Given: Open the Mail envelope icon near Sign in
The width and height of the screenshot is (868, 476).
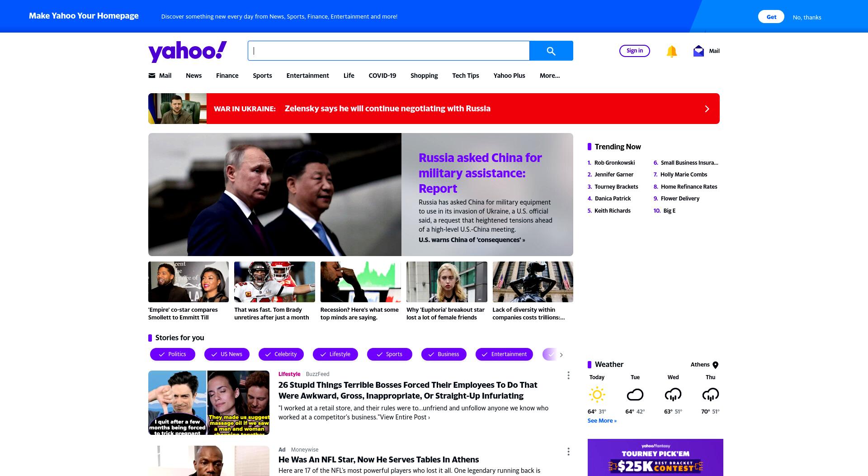Looking at the screenshot, I should pyautogui.click(x=698, y=51).
